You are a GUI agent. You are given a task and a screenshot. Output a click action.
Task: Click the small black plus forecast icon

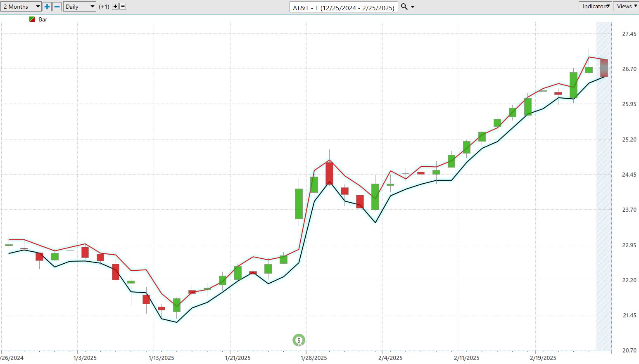click(x=115, y=7)
